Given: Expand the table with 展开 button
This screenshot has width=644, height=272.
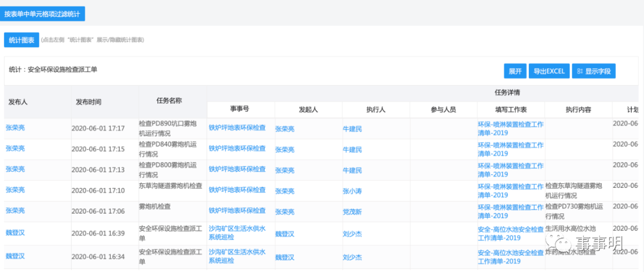Looking at the screenshot, I should click(515, 71).
